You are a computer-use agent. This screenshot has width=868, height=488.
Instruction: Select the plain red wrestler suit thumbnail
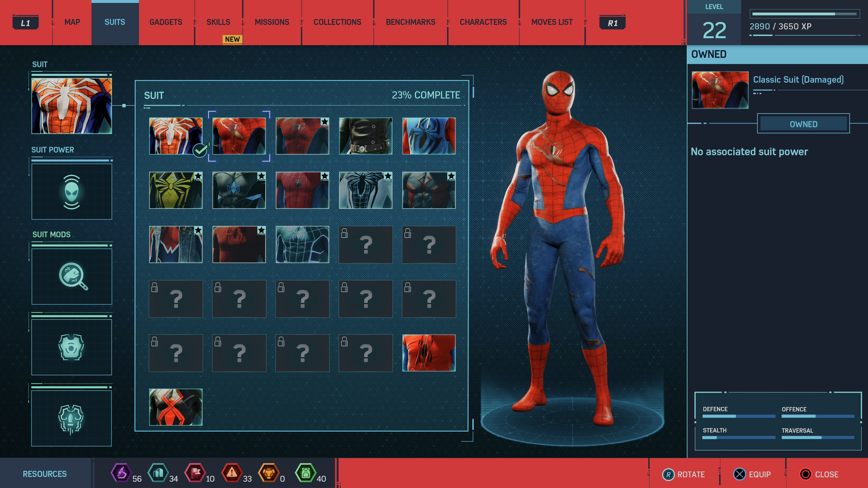239,244
